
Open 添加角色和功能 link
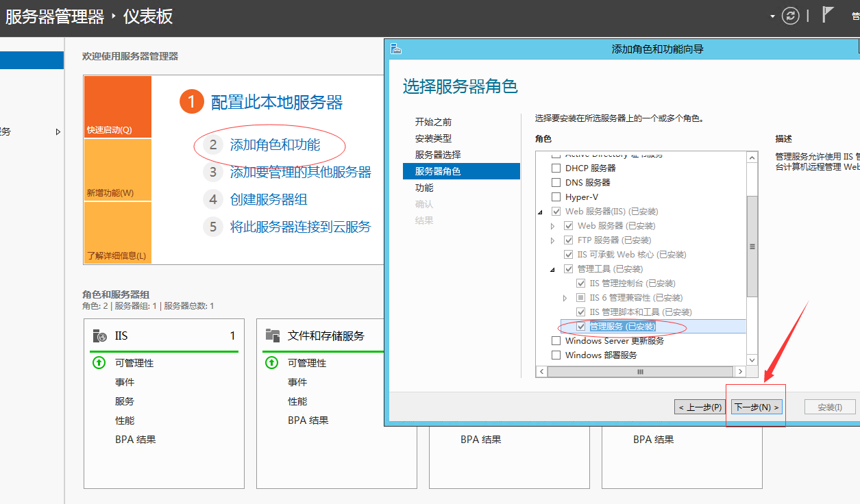click(275, 144)
